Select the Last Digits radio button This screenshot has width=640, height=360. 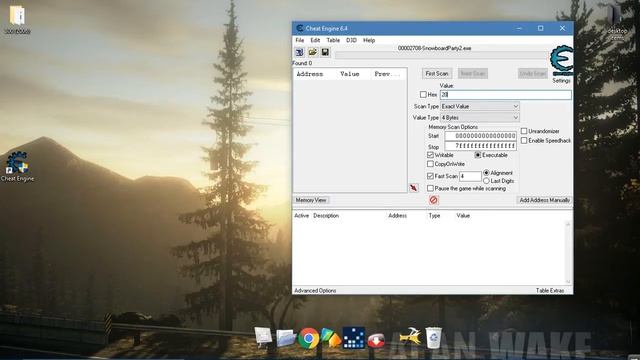click(486, 180)
